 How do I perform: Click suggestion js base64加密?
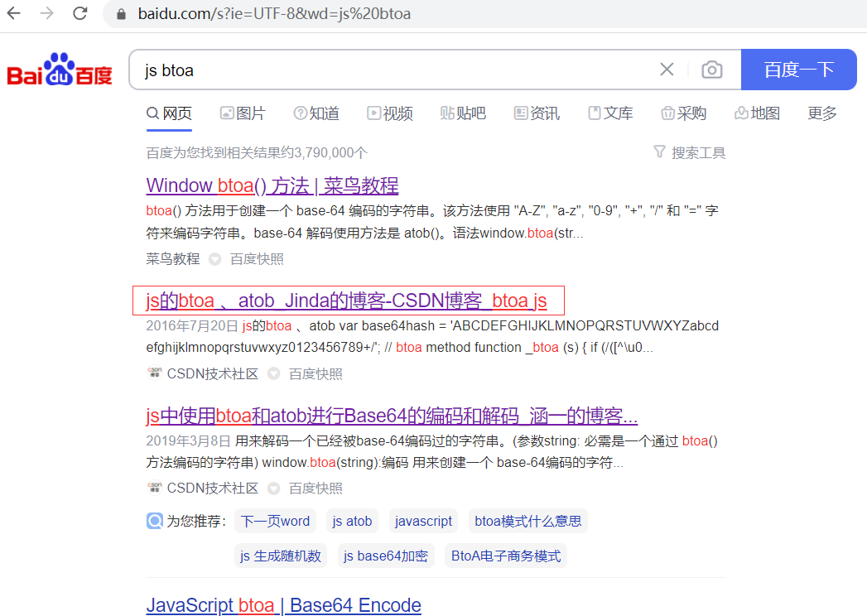385,556
